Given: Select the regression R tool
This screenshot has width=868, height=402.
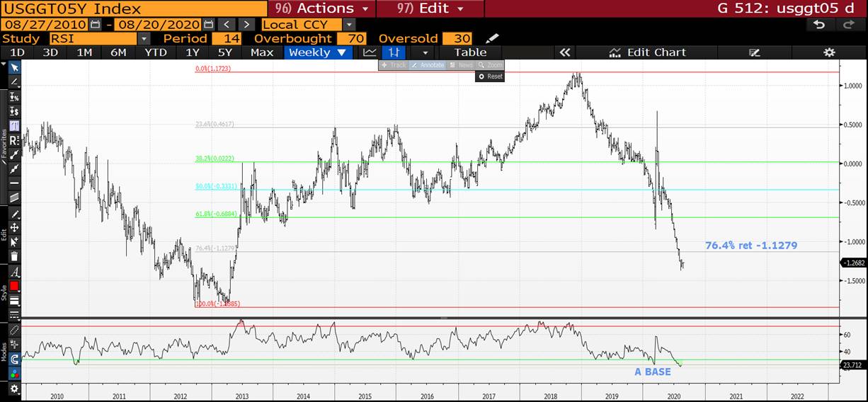Looking at the screenshot, I should tap(14, 140).
